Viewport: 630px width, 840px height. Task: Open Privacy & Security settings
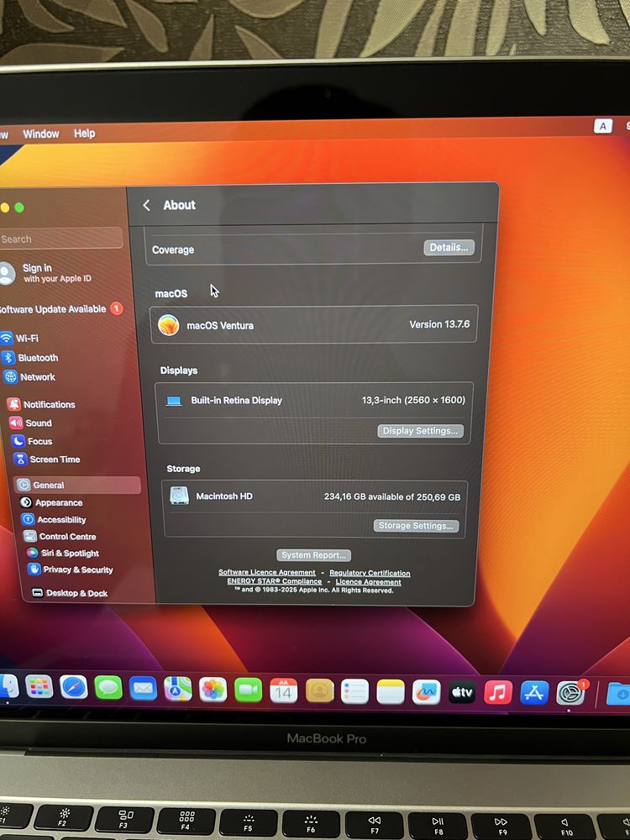point(71,570)
